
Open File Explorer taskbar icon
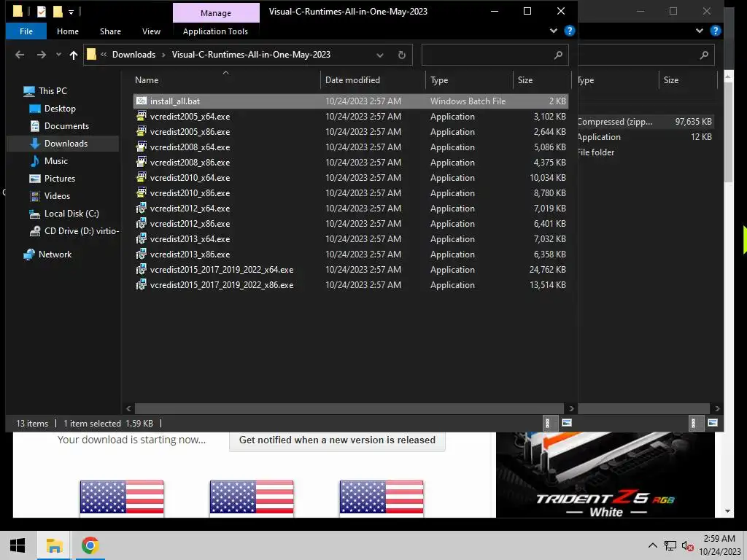click(54, 545)
